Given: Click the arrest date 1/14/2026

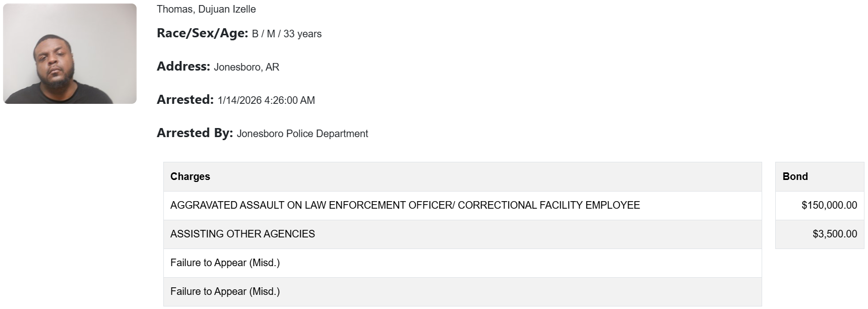Looking at the screenshot, I should click(239, 100).
